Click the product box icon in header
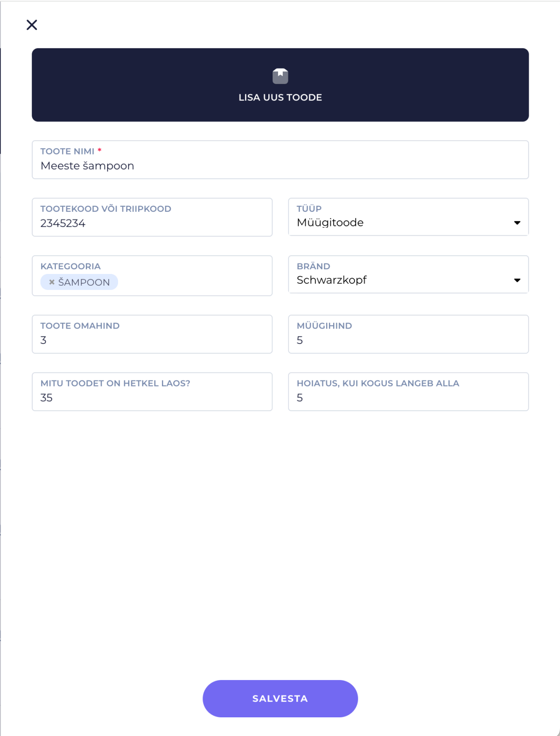Image resolution: width=560 pixels, height=736 pixels. point(280,76)
